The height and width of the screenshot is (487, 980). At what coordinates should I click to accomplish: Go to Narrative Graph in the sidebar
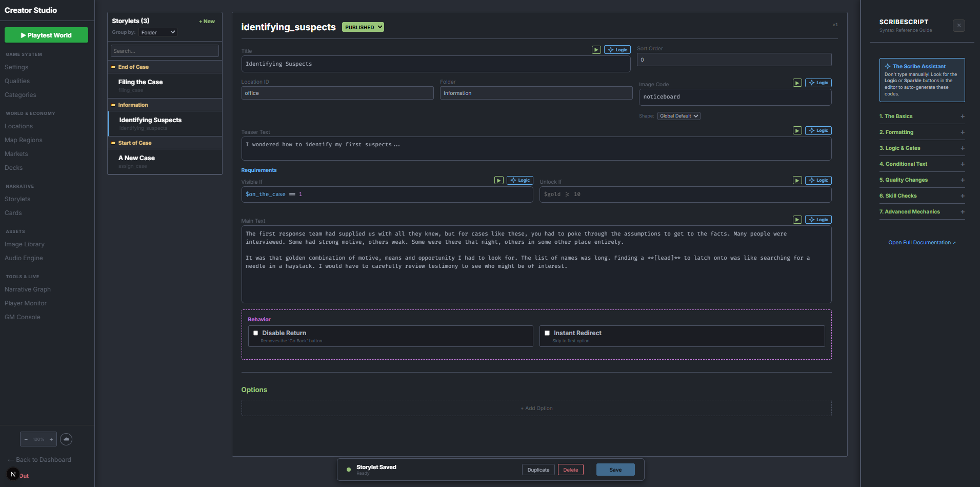point(28,289)
